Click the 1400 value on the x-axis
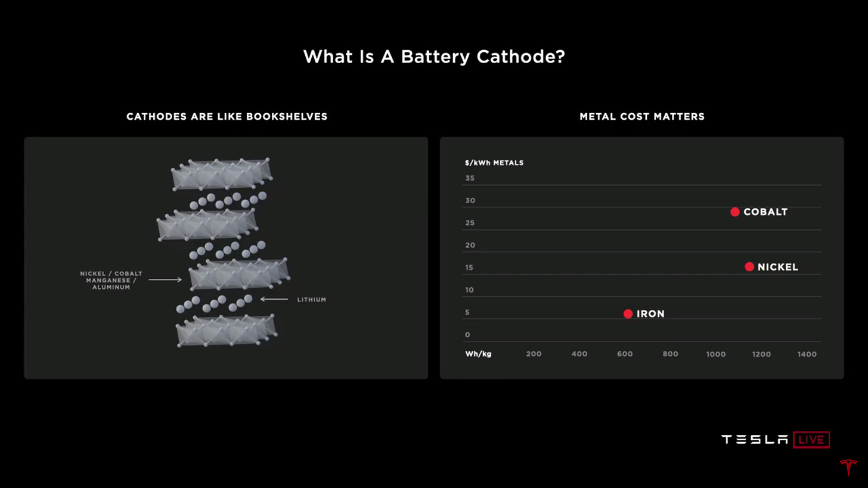The height and width of the screenshot is (488, 868). coord(807,354)
